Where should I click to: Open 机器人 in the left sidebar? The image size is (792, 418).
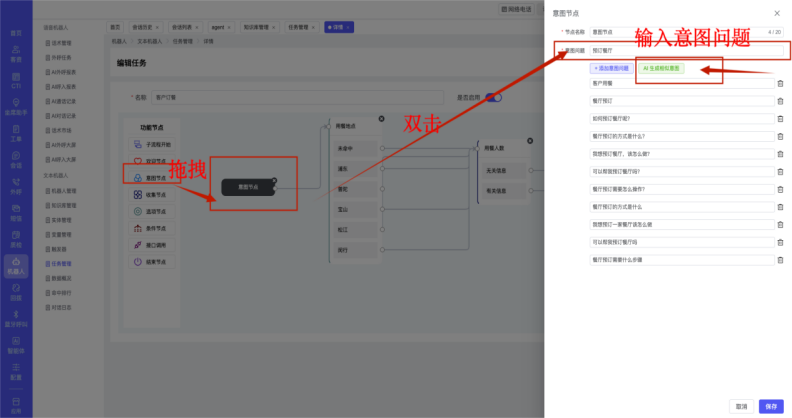tap(15, 265)
